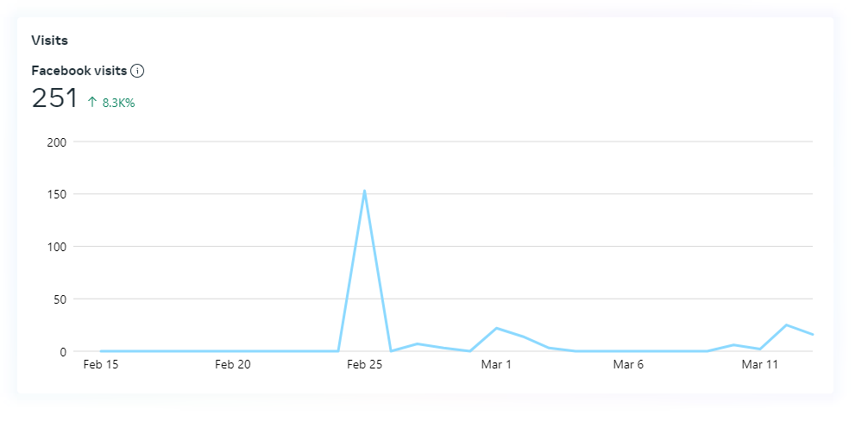
Task: Select the Mar 6 x-axis date label
Action: pyautogui.click(x=628, y=365)
